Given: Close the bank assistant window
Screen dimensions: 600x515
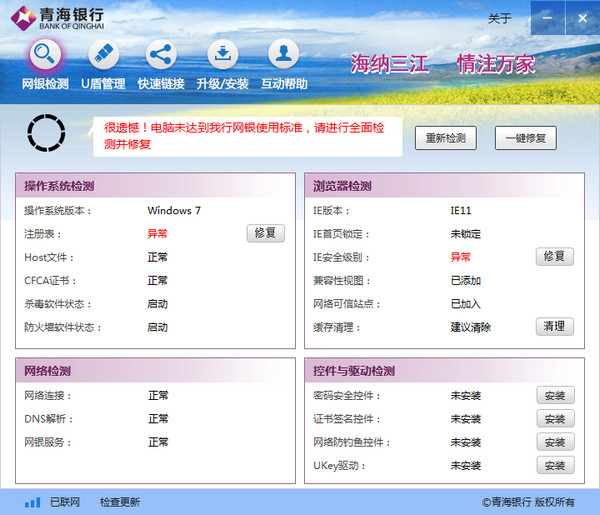Looking at the screenshot, I should point(582,18).
